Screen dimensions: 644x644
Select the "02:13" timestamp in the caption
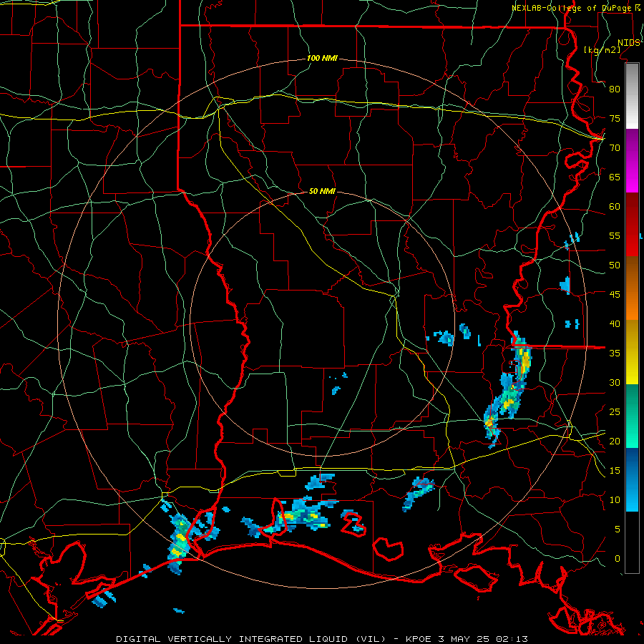click(512, 639)
